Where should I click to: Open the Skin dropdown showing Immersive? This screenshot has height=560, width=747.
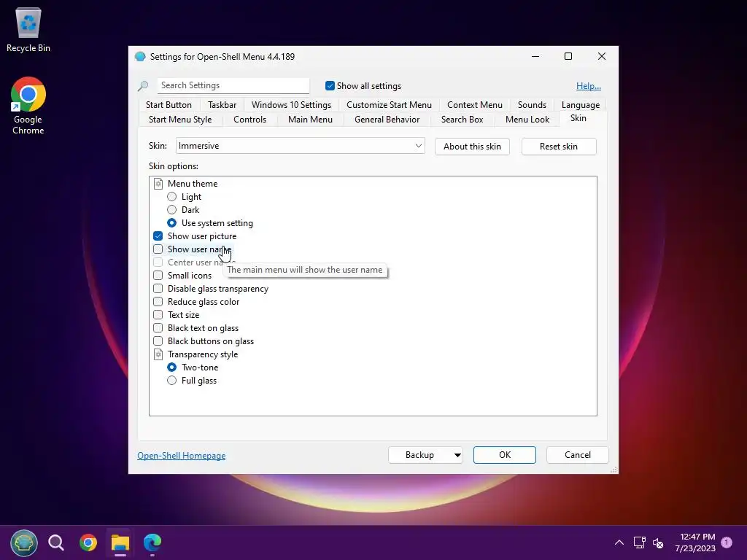click(300, 146)
